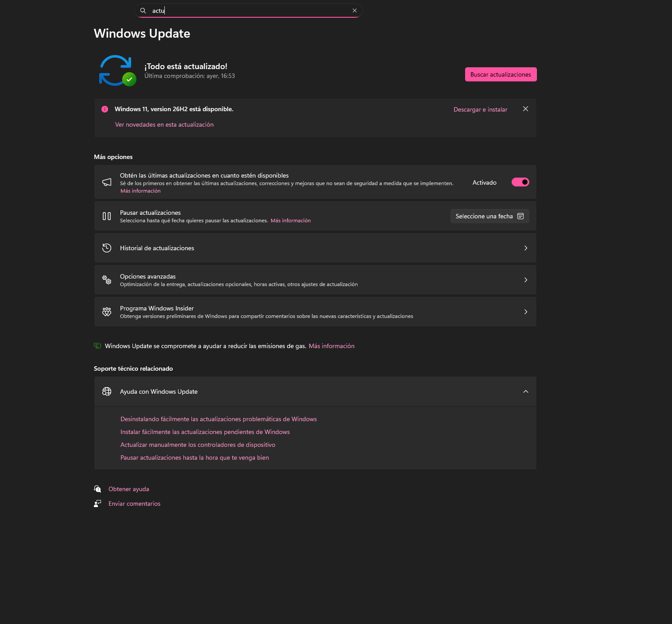Click the megaphone icon for latest updates
This screenshot has height=624, width=672.
(x=107, y=182)
